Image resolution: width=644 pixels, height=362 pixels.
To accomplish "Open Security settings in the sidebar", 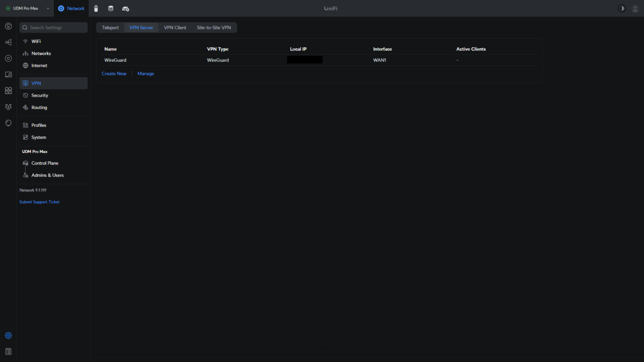I will click(53, 95).
